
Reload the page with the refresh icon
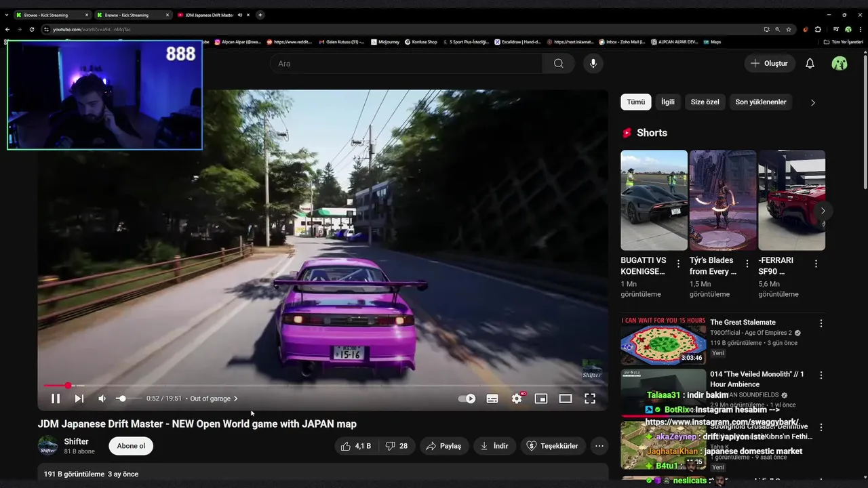click(31, 29)
